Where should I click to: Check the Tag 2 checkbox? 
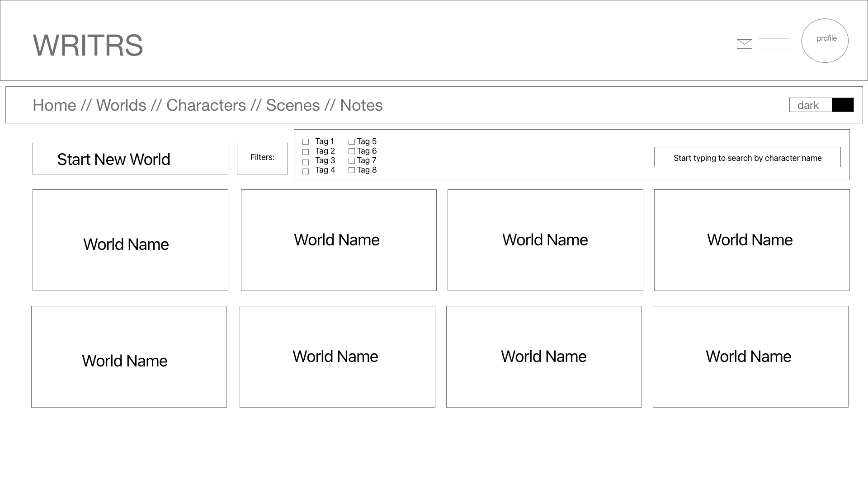[x=306, y=152]
